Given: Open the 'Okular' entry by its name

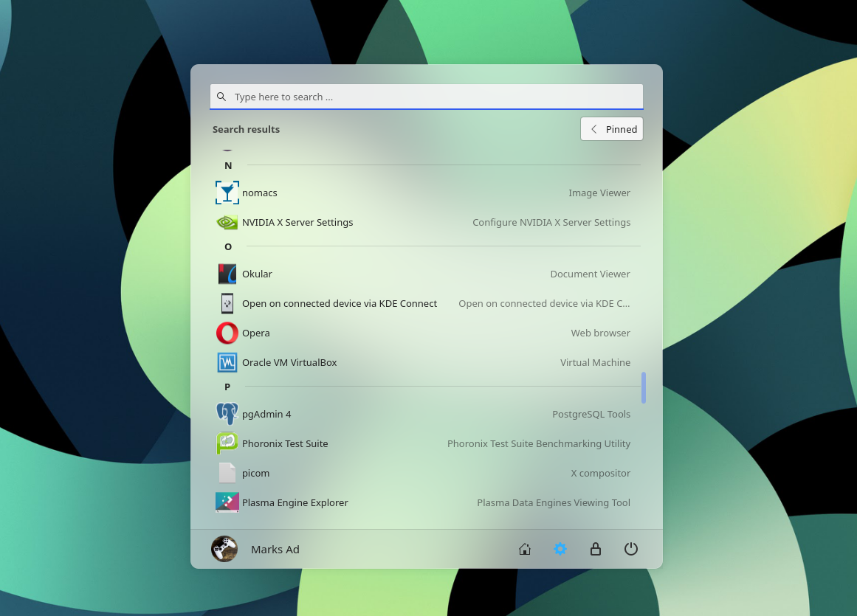Looking at the screenshot, I should coord(257,274).
